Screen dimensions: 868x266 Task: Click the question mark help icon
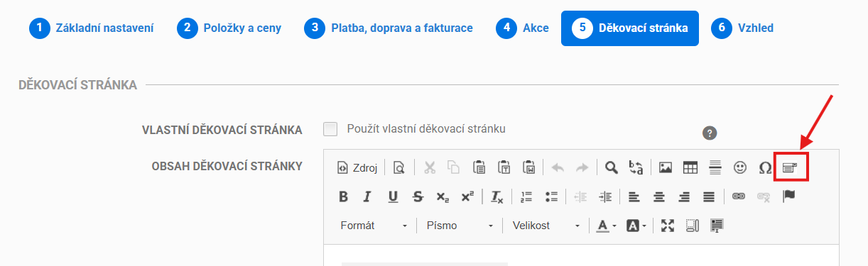[709, 133]
